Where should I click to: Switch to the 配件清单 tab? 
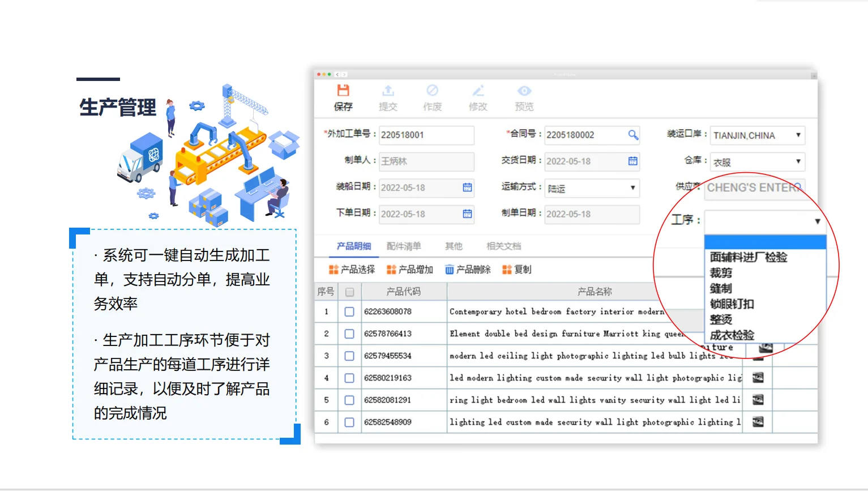coord(403,246)
